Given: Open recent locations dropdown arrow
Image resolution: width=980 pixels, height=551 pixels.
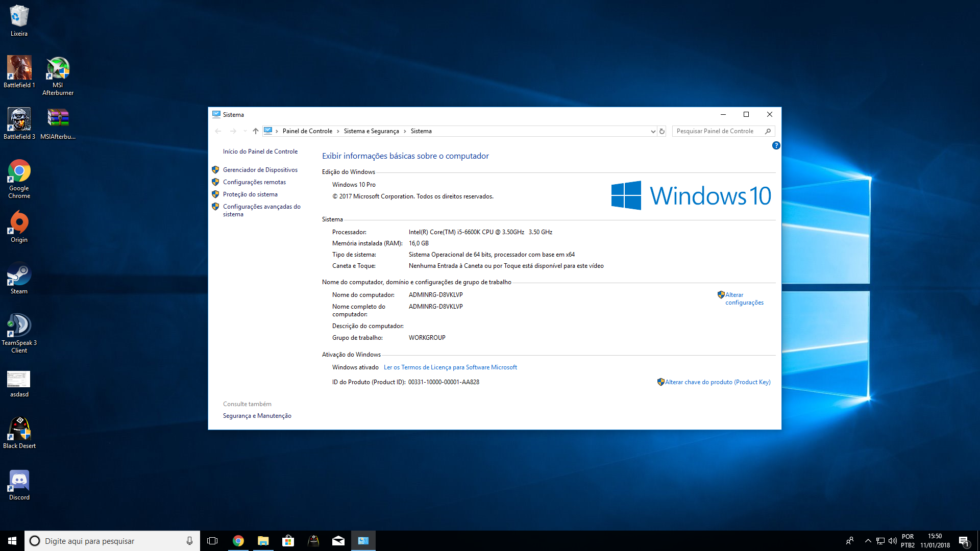Looking at the screenshot, I should (x=246, y=131).
